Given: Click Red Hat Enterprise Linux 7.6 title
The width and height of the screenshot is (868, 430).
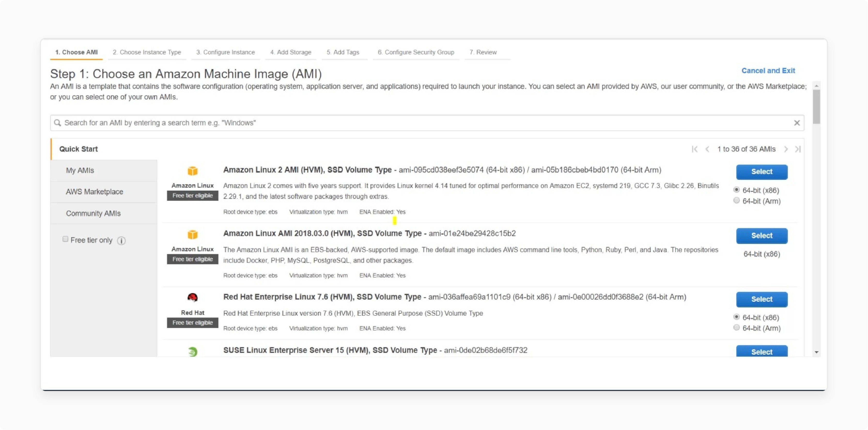Looking at the screenshot, I should pos(322,297).
